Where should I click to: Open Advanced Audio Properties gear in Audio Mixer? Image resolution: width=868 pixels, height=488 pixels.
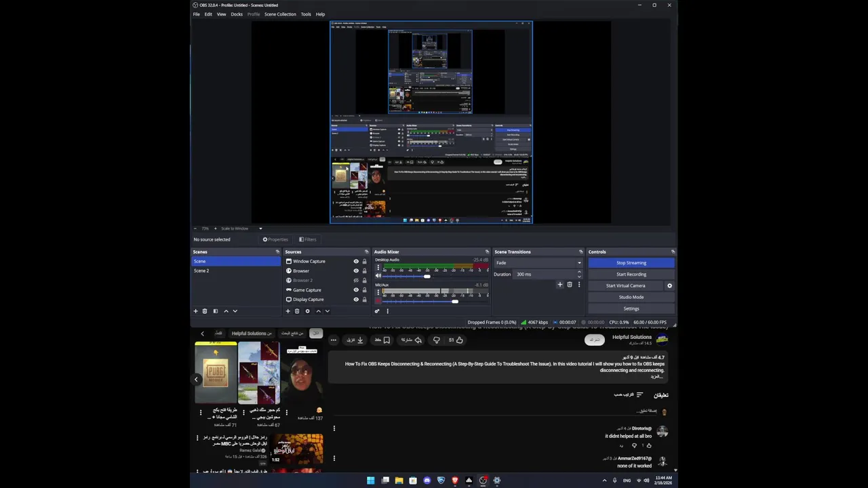pyautogui.click(x=377, y=311)
